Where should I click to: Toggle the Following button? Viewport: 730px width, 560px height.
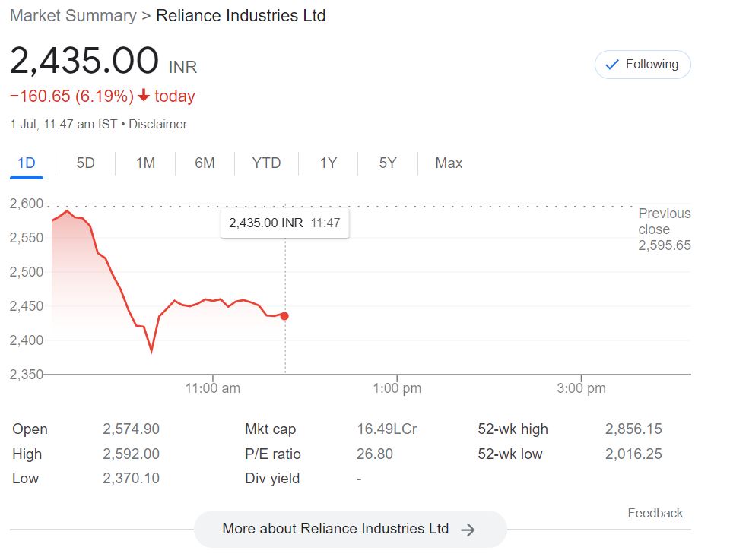(643, 64)
